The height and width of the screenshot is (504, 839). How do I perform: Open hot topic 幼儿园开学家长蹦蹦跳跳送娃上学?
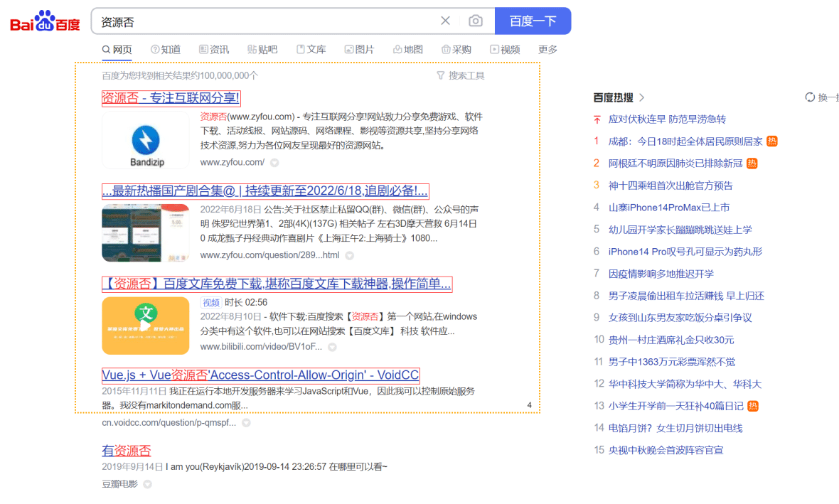[x=680, y=230]
